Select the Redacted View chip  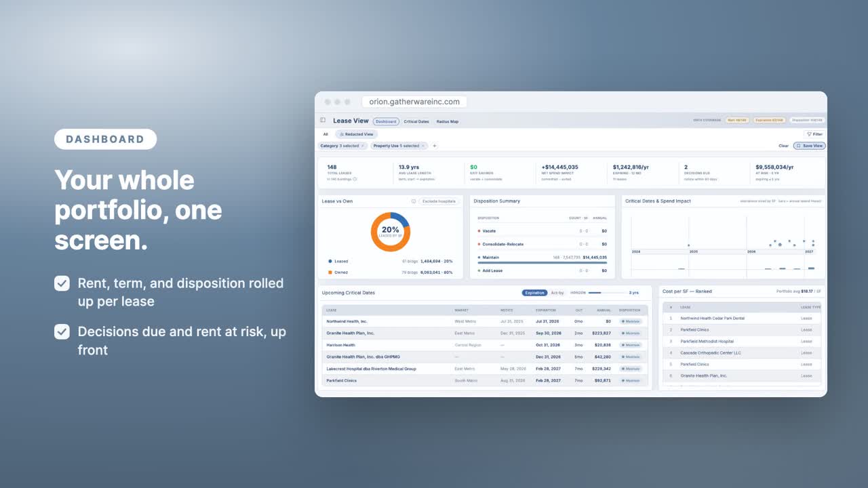[356, 134]
